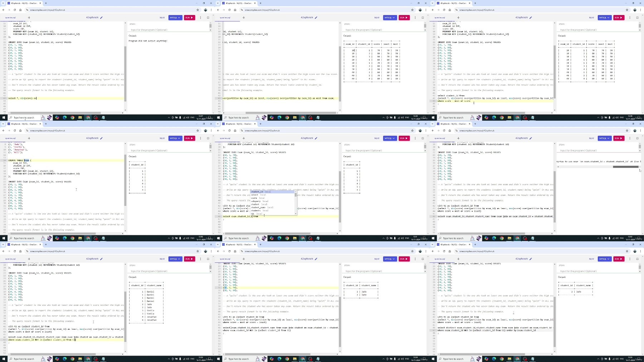Viewport: 644px width, 362px height.
Task: Click the Windows Start button in top-left taskbar
Action: point(4,117)
